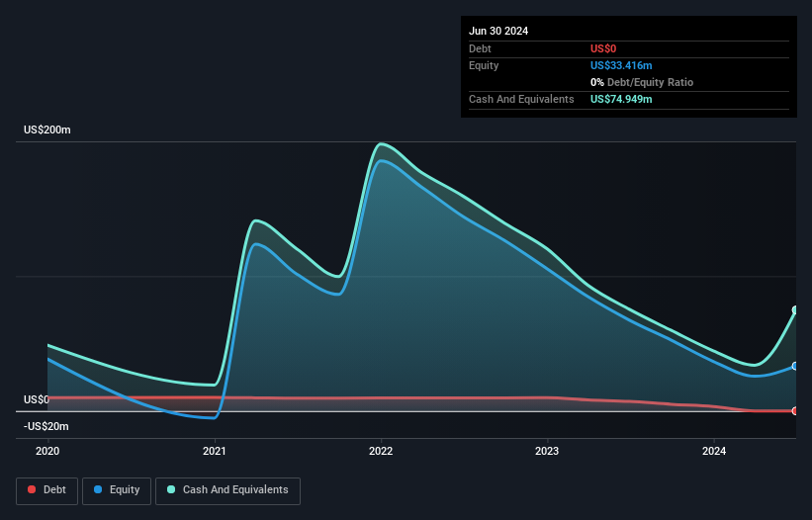This screenshot has width=812, height=520.
Task: Click the teal Cash And Equivalents legend dot
Action: tap(171, 489)
